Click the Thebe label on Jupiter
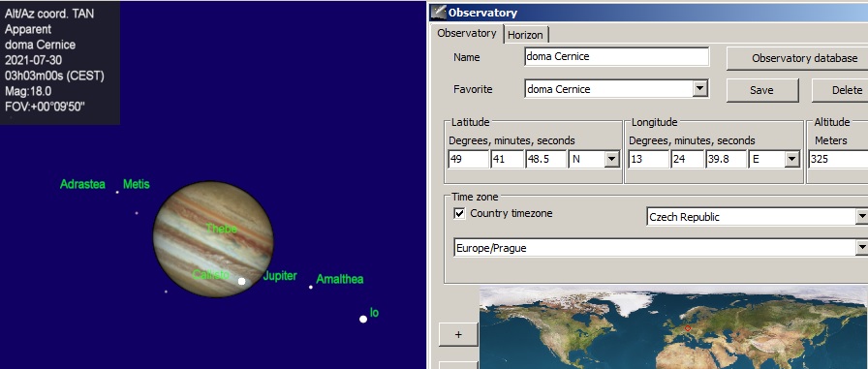The width and height of the screenshot is (868, 369). (222, 229)
